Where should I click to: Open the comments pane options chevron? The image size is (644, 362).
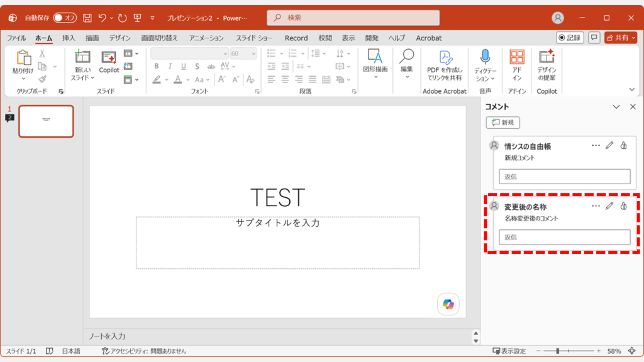616,107
